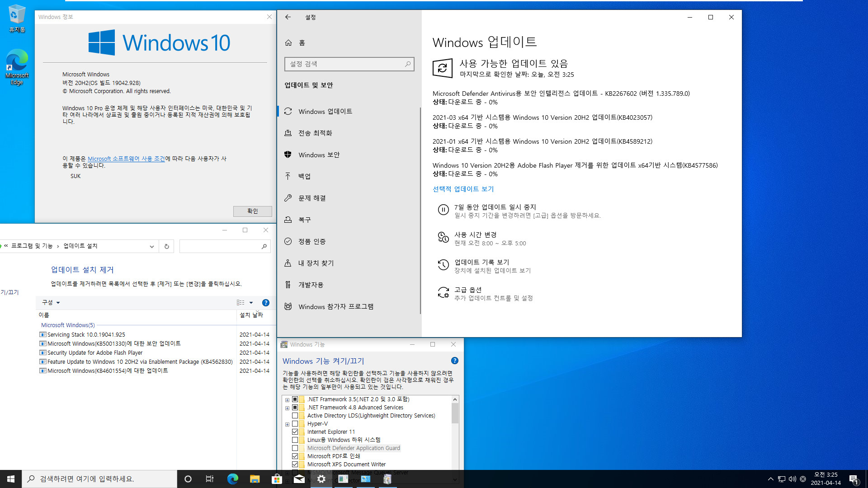Click the advanced options gear-sync icon
868x488 pixels.
click(443, 292)
